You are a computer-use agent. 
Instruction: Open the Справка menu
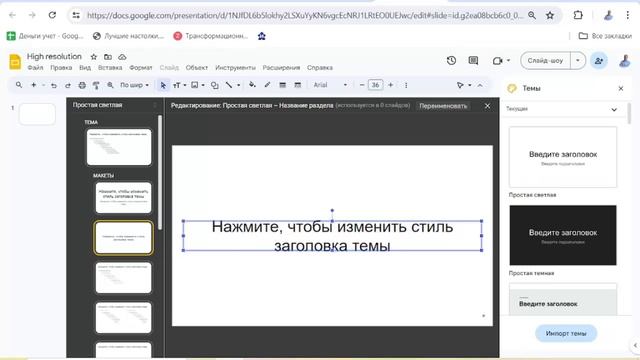point(320,68)
